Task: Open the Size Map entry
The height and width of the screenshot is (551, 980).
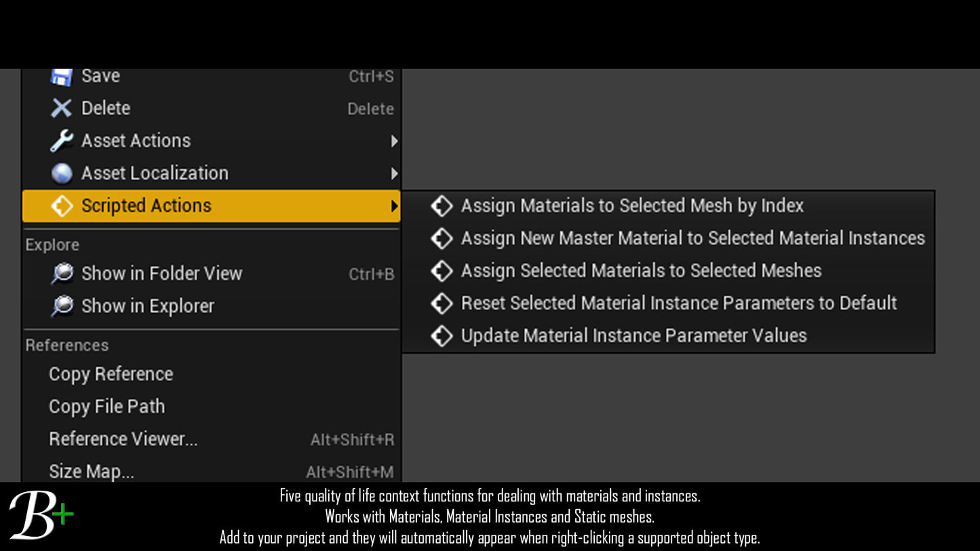Action: [92, 472]
